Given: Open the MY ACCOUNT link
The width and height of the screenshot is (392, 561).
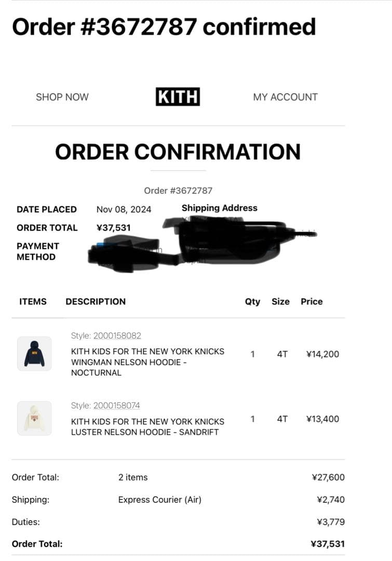Looking at the screenshot, I should [286, 97].
